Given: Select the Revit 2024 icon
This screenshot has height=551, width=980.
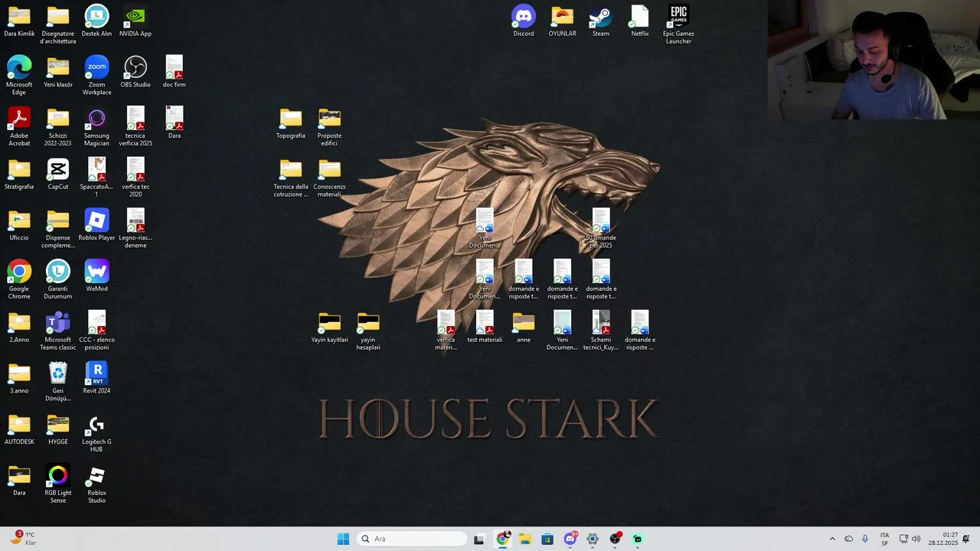Looking at the screenshot, I should pos(96,377).
